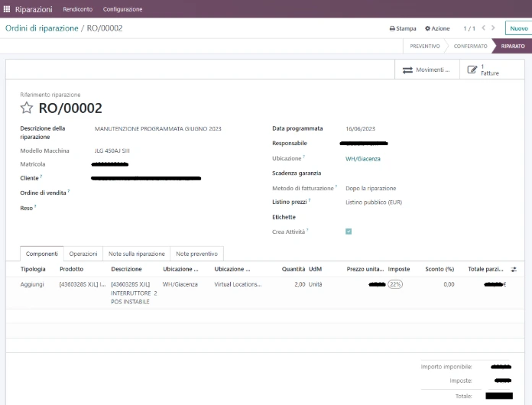Click INTERRUTTORE 2 POS INSTABILE description
Viewport: 532px width, 405px height.
click(134, 293)
